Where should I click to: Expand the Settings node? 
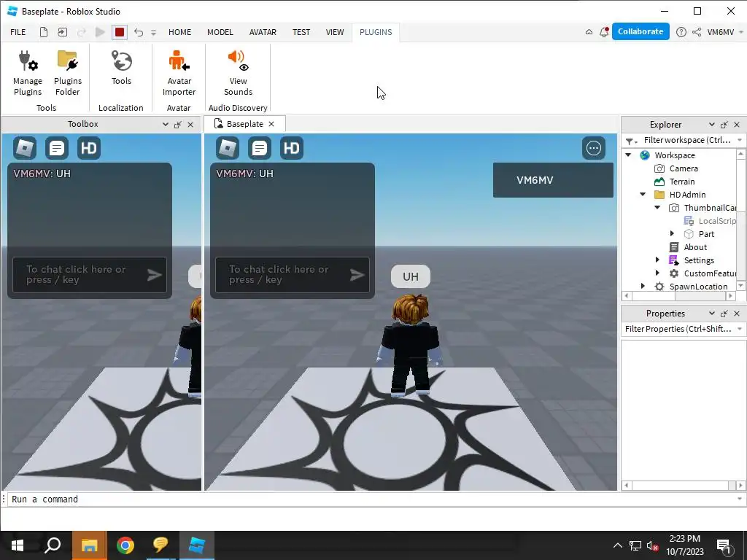pos(657,260)
